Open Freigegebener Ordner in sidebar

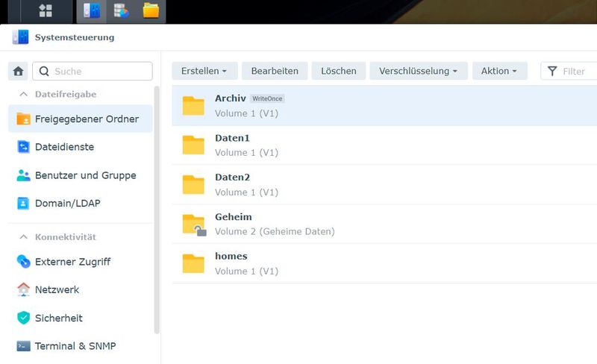point(81,119)
